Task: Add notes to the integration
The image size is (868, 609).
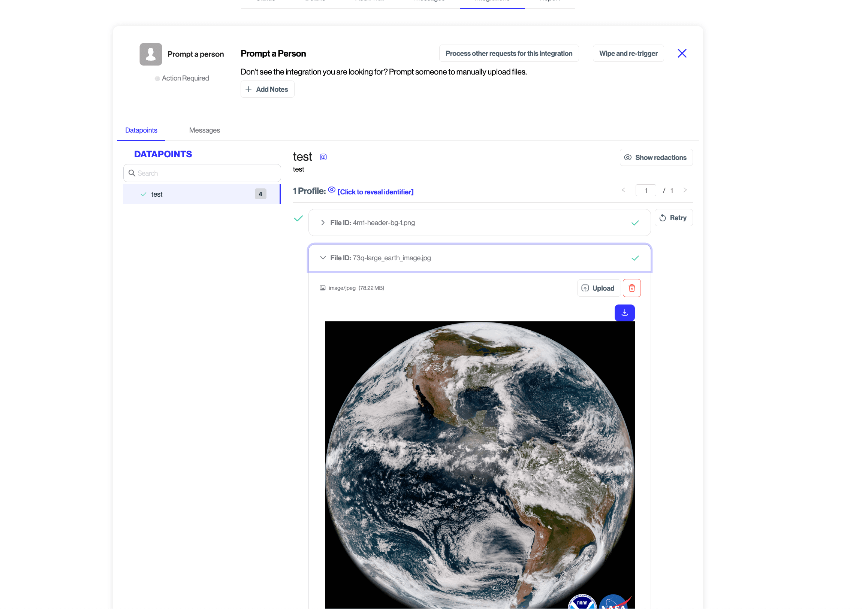Action: coord(267,89)
